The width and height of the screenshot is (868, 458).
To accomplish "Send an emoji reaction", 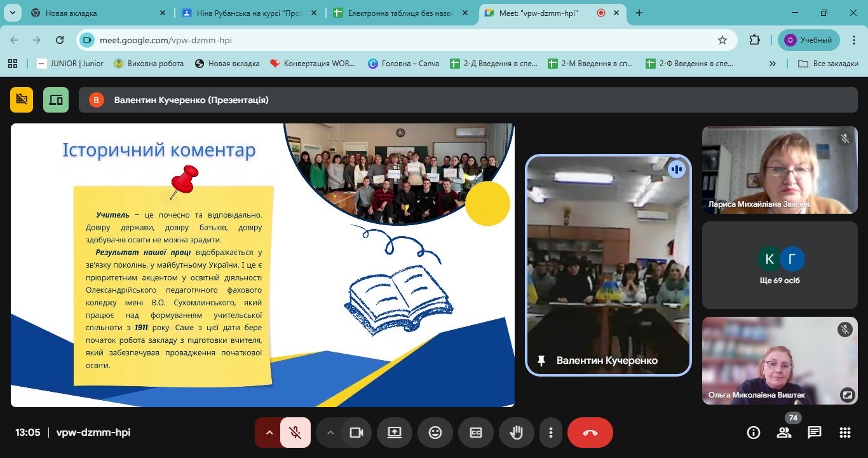I will click(x=435, y=433).
